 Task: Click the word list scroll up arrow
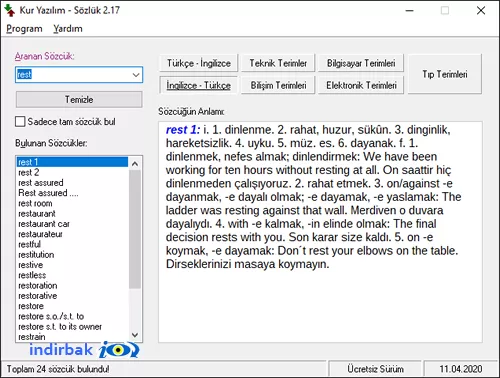point(135,163)
